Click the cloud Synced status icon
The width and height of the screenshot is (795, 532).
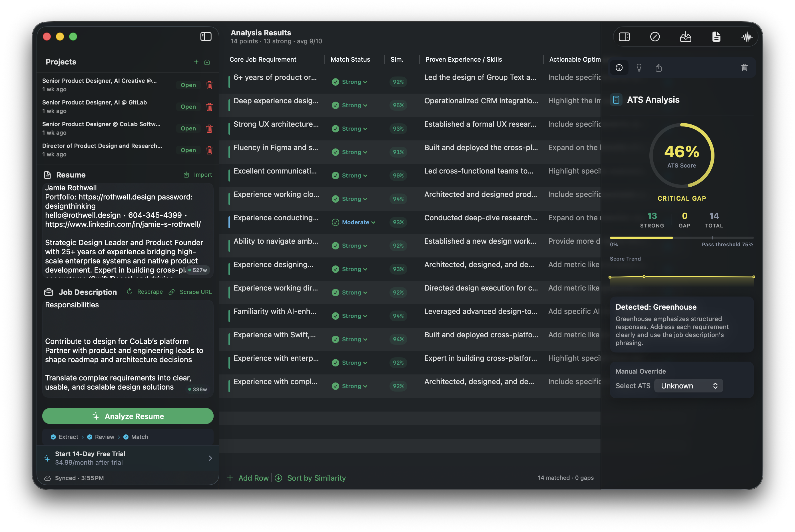click(x=47, y=478)
